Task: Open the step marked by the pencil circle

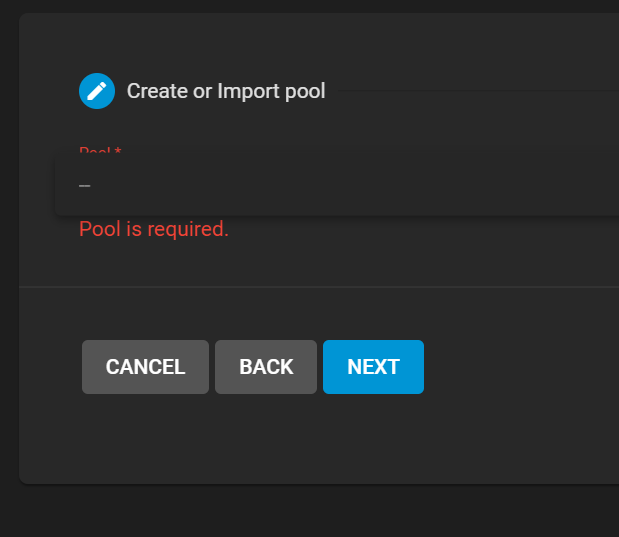Action: 97,91
